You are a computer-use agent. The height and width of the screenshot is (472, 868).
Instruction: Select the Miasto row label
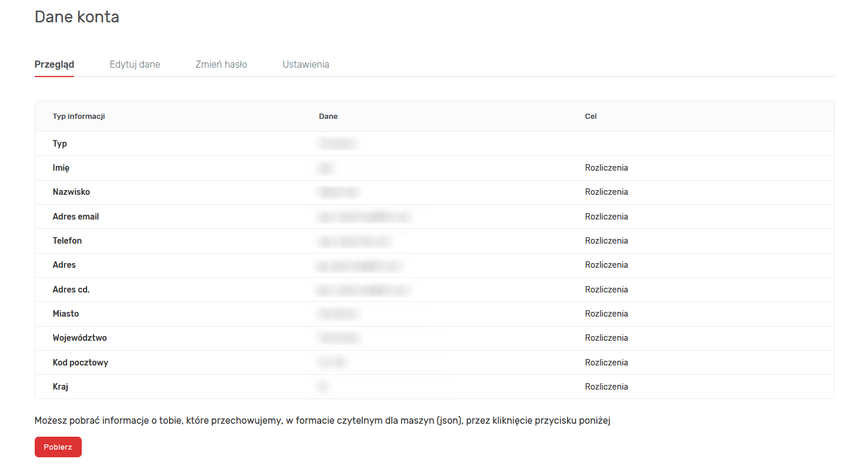click(66, 314)
